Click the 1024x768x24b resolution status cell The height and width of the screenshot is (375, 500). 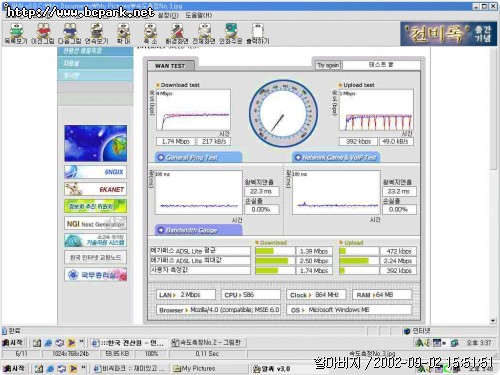point(71,353)
